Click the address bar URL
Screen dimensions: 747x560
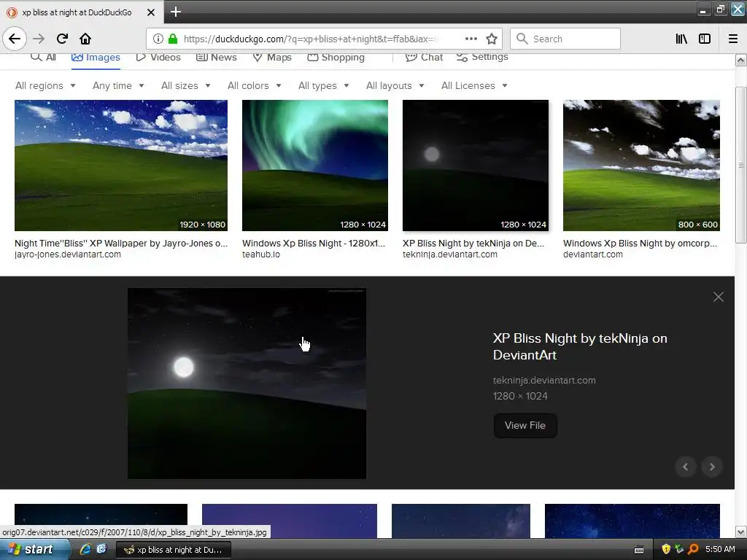pos(311,39)
